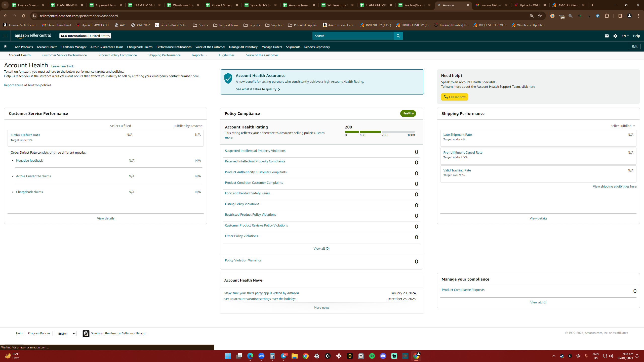Click the Edit favorites bar button
This screenshot has height=362, width=644.
click(x=634, y=47)
